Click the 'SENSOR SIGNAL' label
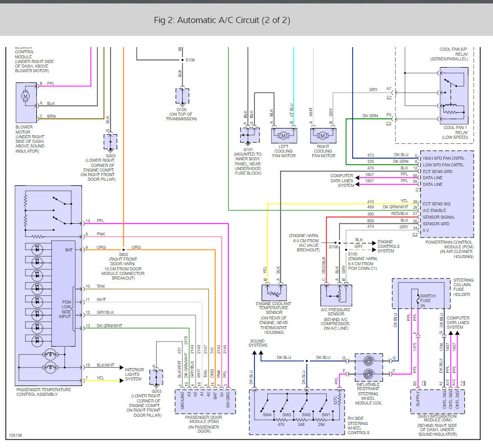The height and width of the screenshot is (448, 493). [439, 217]
